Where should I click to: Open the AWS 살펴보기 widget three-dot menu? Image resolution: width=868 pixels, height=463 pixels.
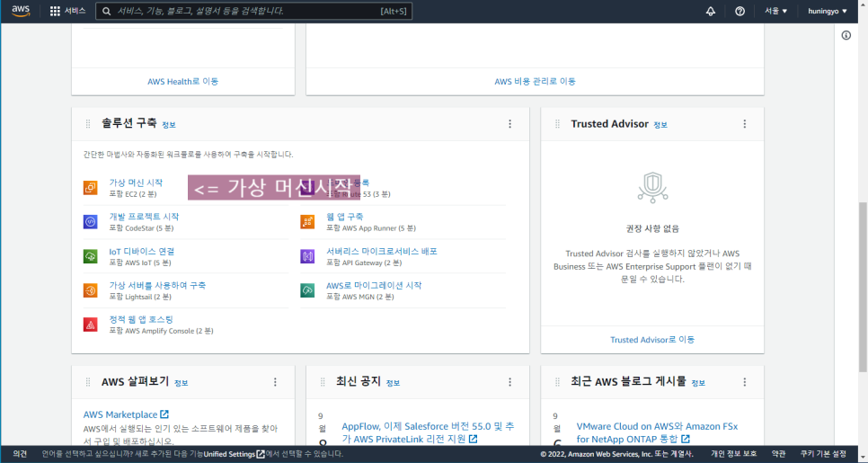click(275, 382)
